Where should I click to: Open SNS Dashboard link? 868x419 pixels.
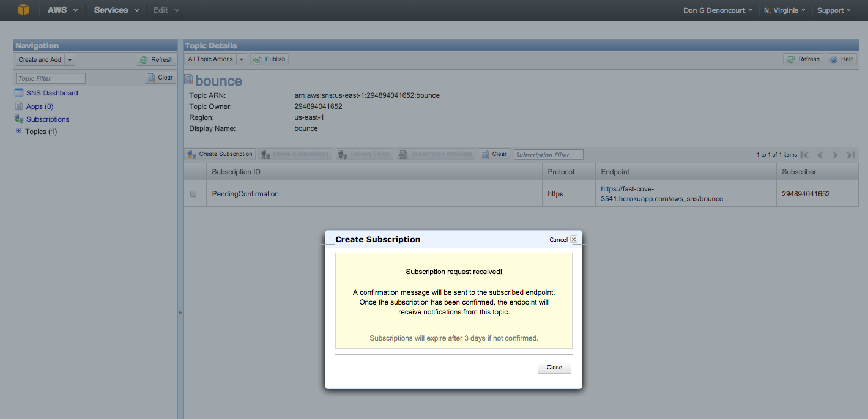(x=52, y=93)
